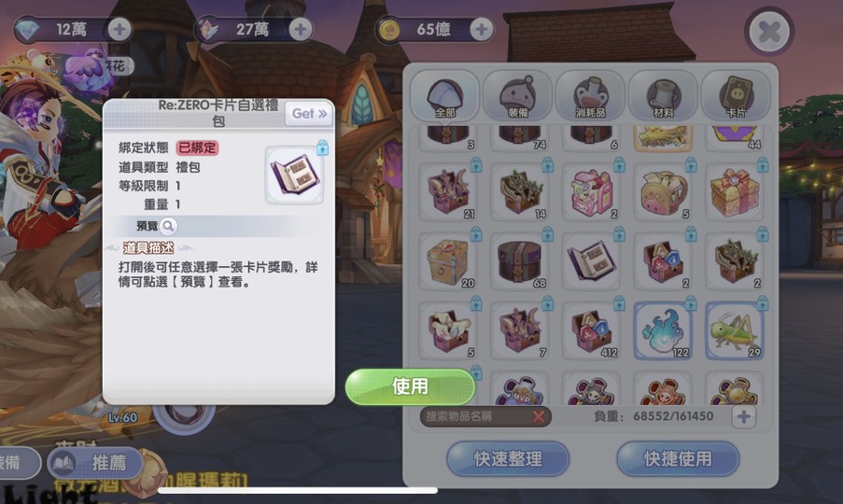Screen dimensions: 843x504
Task: Select the pink backpack item with 2
Action: 591,192
